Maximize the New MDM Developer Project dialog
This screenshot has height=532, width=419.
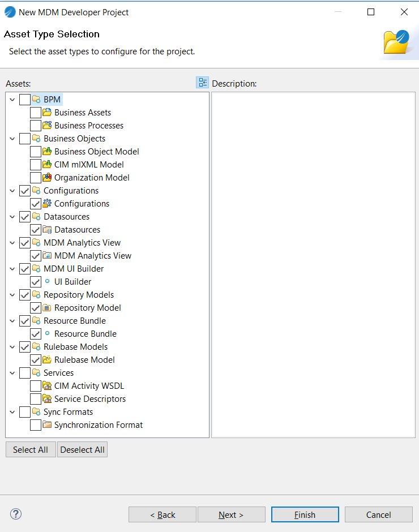[x=371, y=12]
